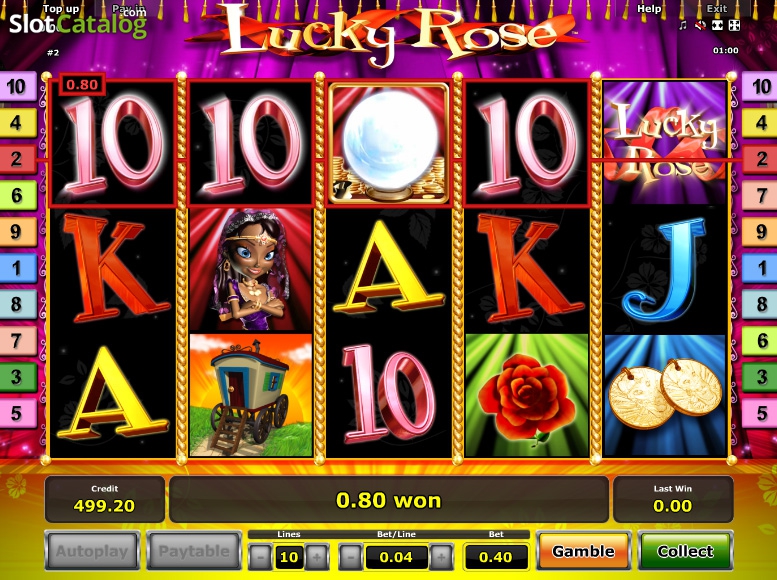Open the Help menu
Screen dimensions: 777x580
pyautogui.click(x=649, y=8)
